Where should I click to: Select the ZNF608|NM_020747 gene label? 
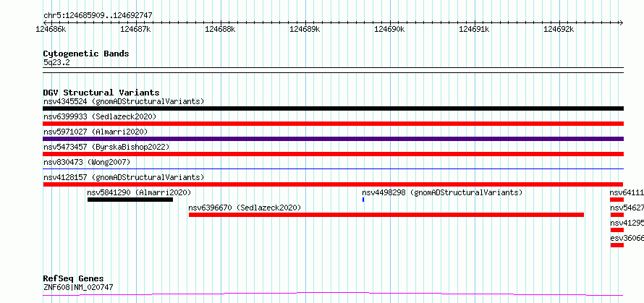pos(78,287)
